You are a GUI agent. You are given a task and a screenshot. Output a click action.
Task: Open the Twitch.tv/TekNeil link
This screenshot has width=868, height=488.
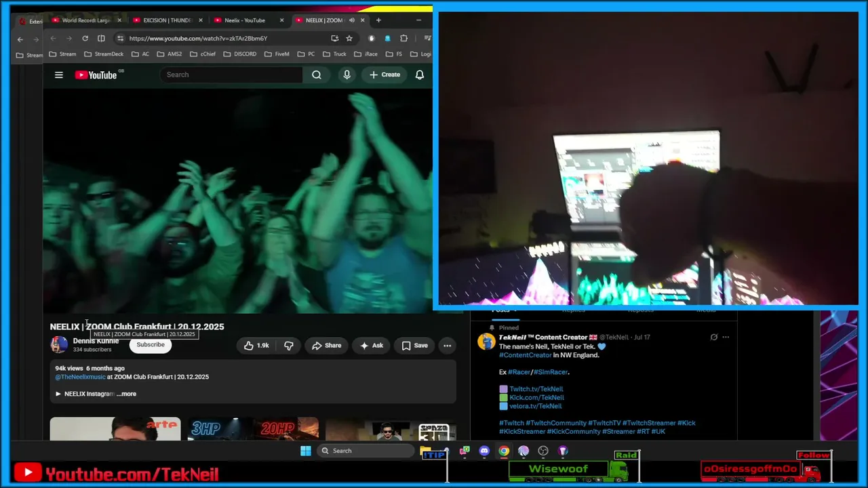click(536, 389)
